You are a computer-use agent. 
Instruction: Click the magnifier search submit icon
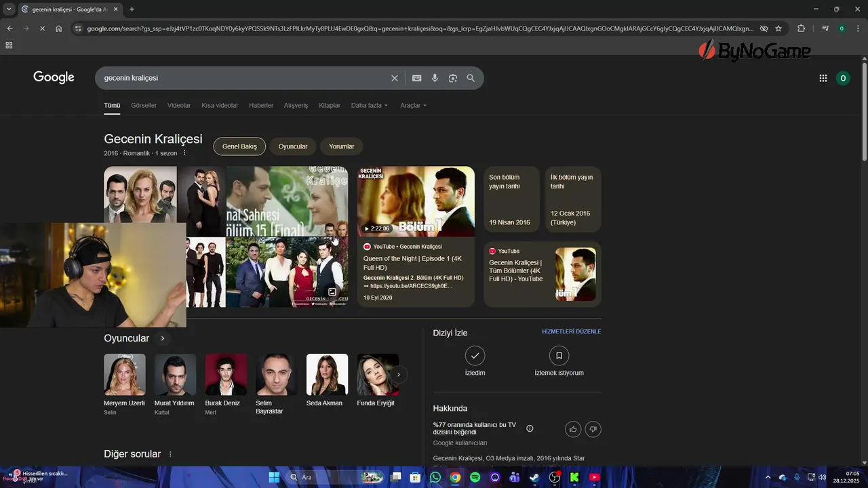pos(471,78)
